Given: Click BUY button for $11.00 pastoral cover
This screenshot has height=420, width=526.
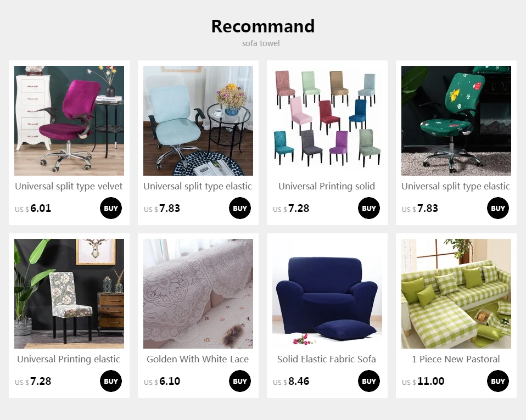Looking at the screenshot, I should tap(498, 381).
